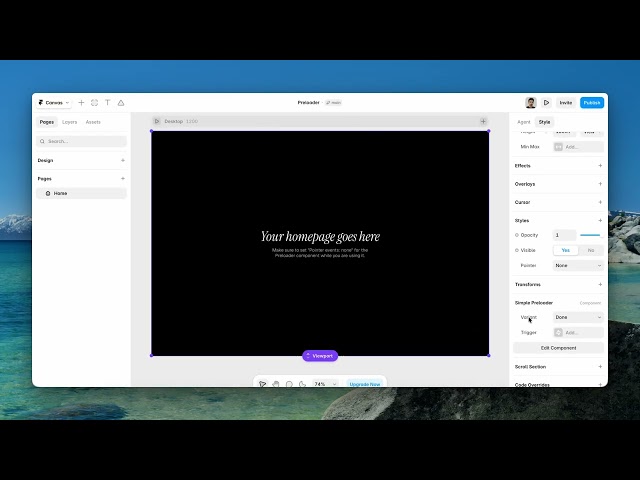Open the user avatar profile
Image resolution: width=640 pixels, height=480 pixels.
pos(531,103)
